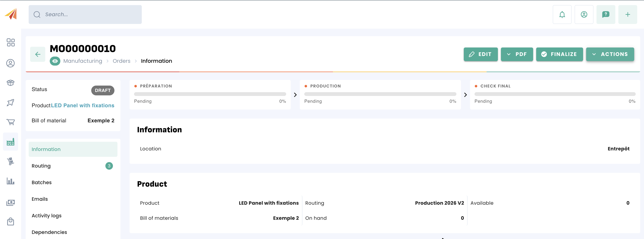Open the dashboard grid icon in sidebar
644x239 pixels.
(x=11, y=42)
